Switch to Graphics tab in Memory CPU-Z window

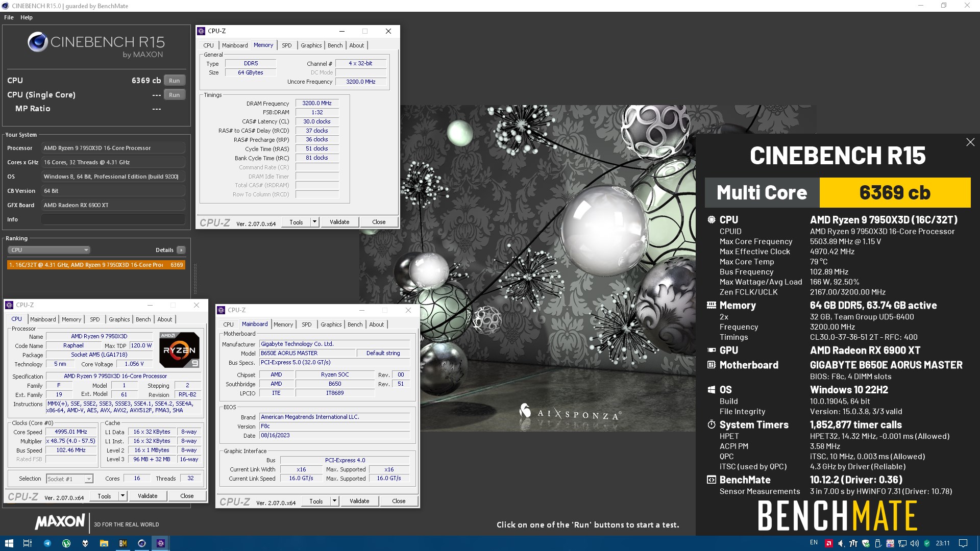[311, 45]
